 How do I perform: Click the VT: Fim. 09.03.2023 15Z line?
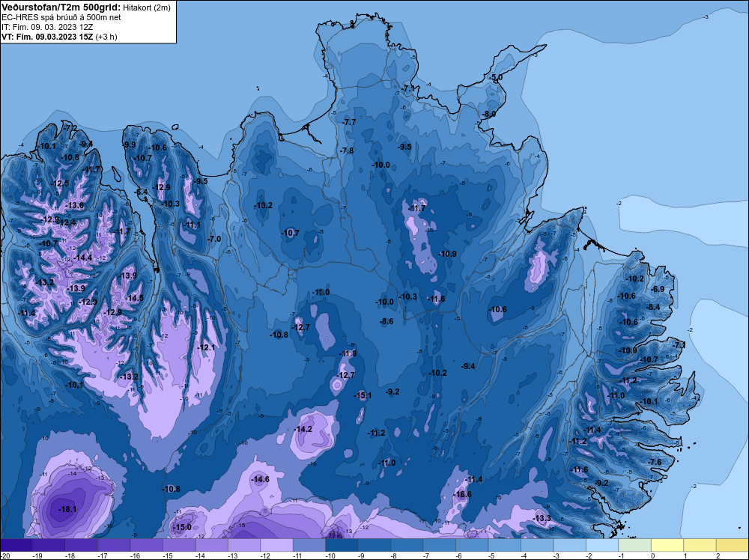(x=59, y=37)
